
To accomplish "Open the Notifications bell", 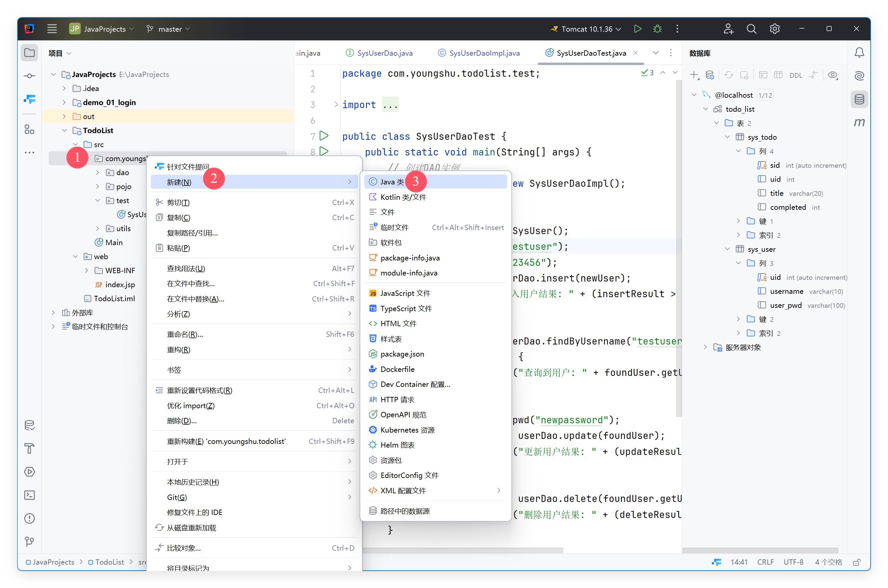I will pyautogui.click(x=859, y=52).
